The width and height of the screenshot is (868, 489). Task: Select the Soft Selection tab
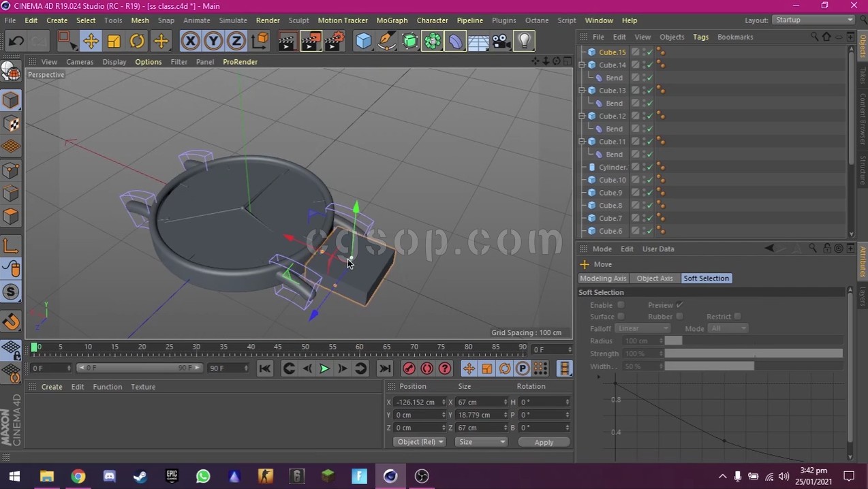707,279
